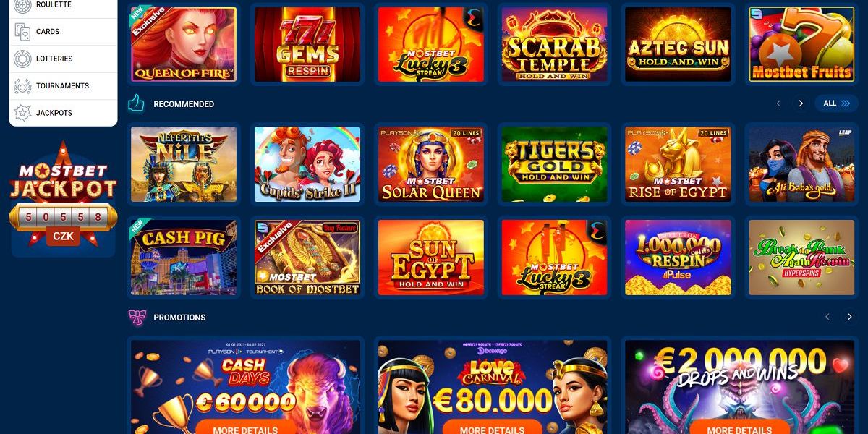868x434 pixels.
Task: Go to previous Recommended games page
Action: [778, 103]
